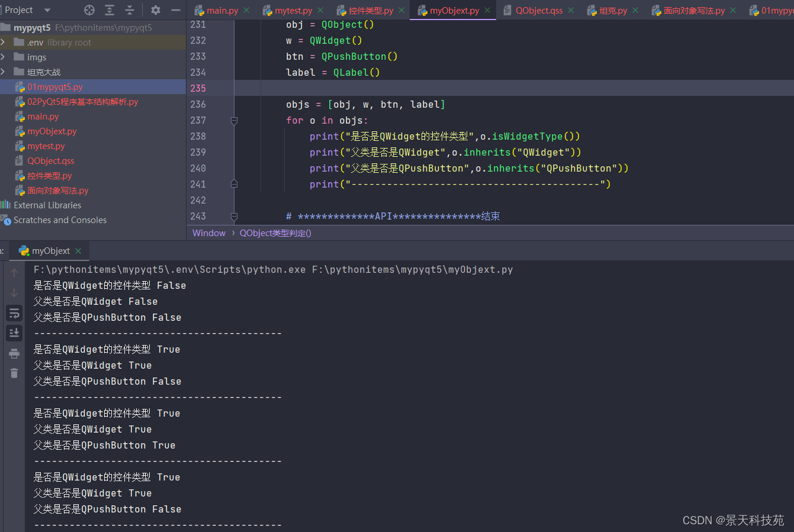Close the mytest.py editor tab
Screen dimensions: 794x532
click(320, 10)
